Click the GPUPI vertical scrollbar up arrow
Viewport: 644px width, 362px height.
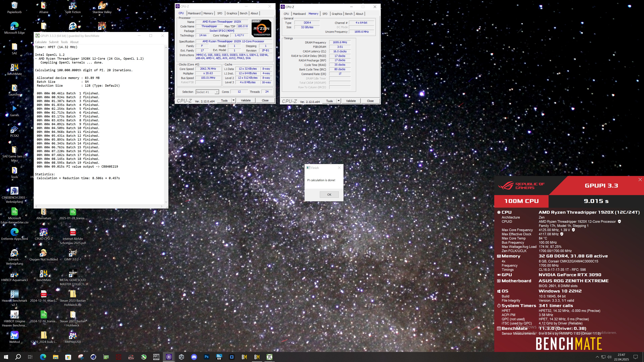(x=166, y=47)
